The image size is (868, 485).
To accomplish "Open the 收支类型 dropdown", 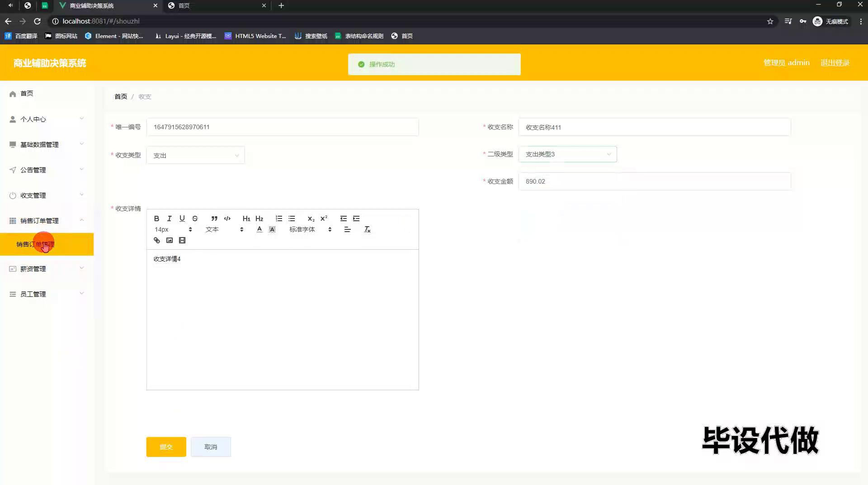I will point(195,155).
